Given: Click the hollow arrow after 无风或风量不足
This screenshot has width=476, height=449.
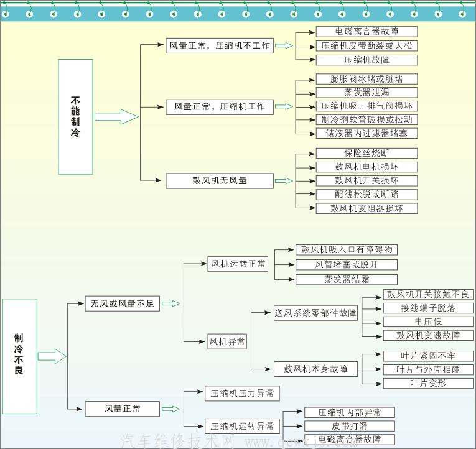Looking at the screenshot, I should click(170, 304).
